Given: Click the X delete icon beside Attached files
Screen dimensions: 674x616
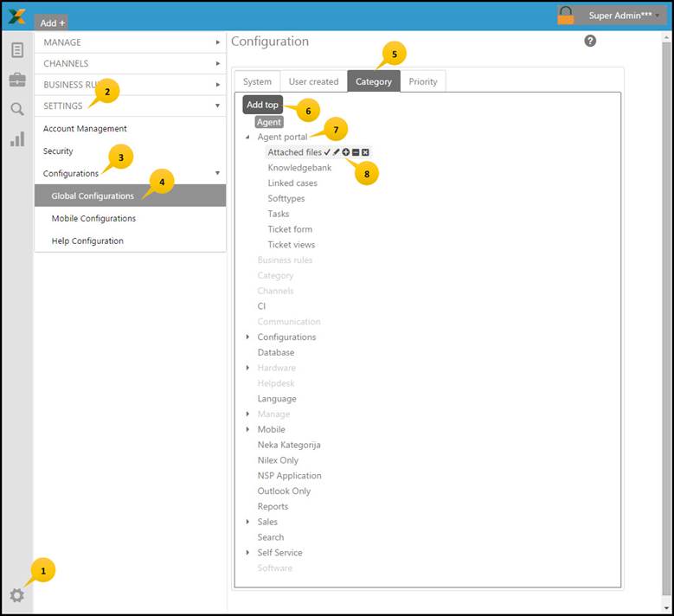Looking at the screenshot, I should click(365, 152).
